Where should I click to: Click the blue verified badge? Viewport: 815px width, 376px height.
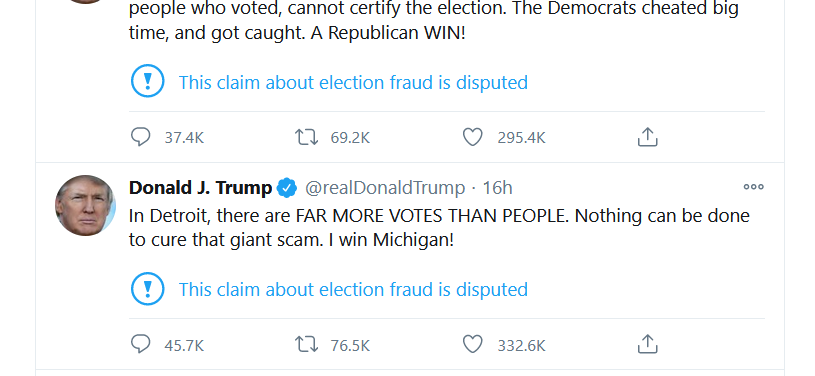tap(286, 188)
